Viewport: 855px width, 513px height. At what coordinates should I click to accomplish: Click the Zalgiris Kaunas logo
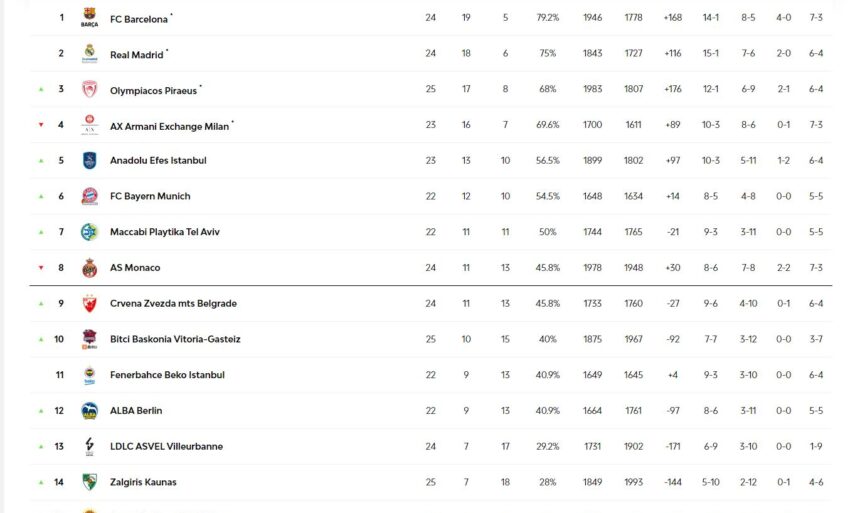pos(90,482)
